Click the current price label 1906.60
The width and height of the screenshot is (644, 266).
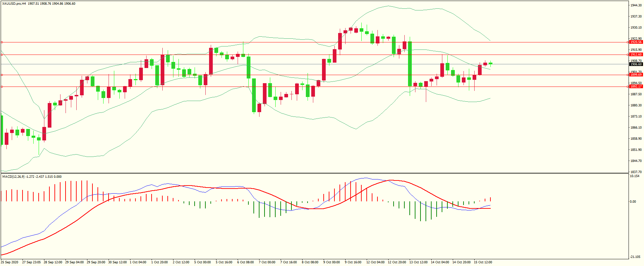[x=636, y=64]
